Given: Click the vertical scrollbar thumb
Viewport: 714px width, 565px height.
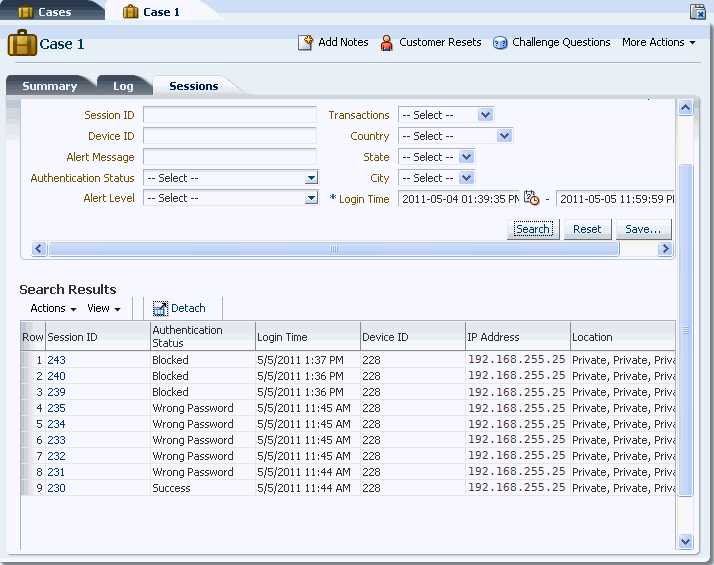Looking at the screenshot, I should point(685,330).
